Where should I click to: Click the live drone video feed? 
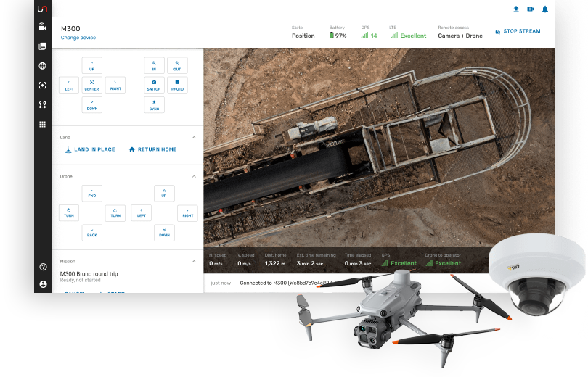[379, 146]
